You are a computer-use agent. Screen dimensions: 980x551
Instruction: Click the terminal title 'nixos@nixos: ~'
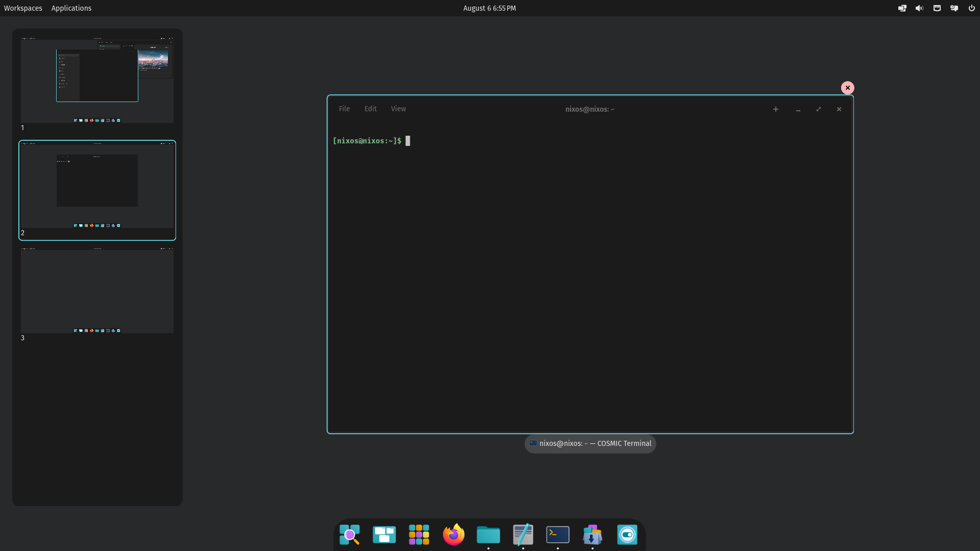tap(590, 109)
